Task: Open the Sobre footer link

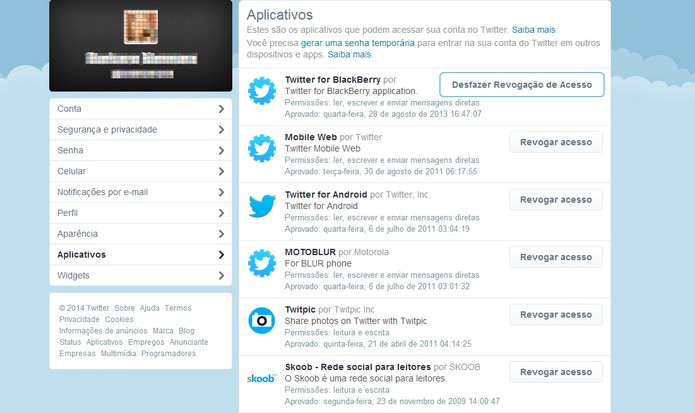Action: click(125, 308)
